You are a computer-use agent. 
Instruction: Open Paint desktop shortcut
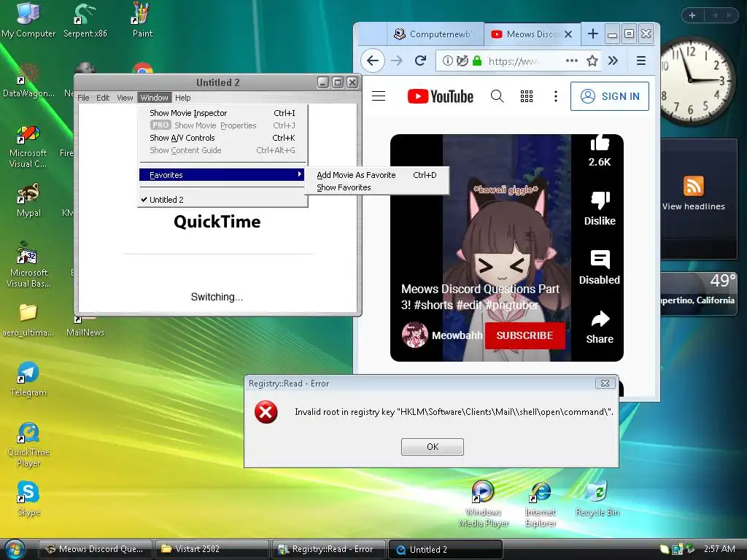(142, 20)
